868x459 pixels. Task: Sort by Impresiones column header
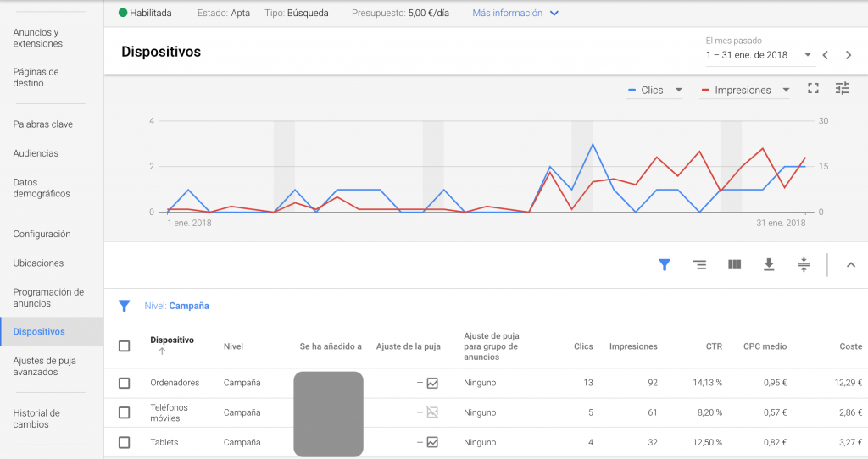click(x=633, y=346)
